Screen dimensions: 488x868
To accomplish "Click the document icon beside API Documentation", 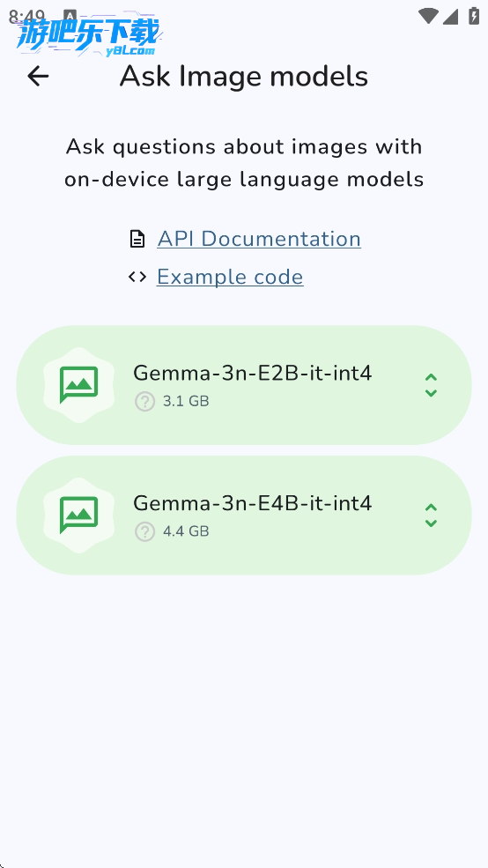I will click(x=137, y=239).
